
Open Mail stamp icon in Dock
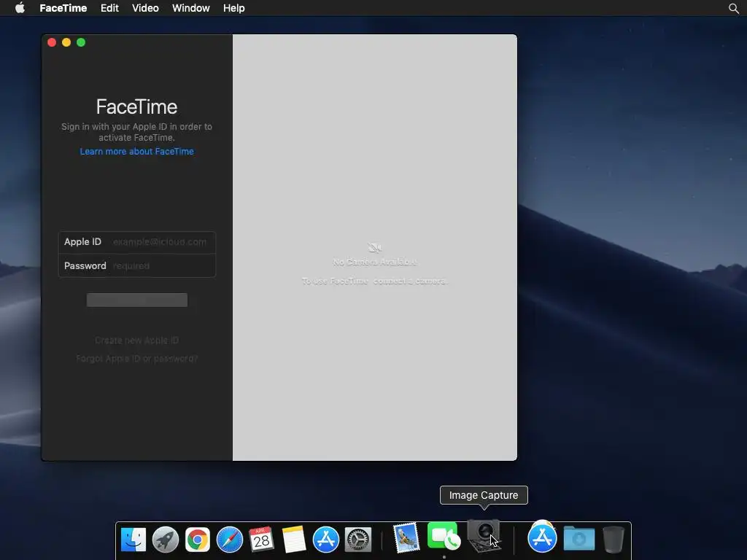click(x=406, y=538)
